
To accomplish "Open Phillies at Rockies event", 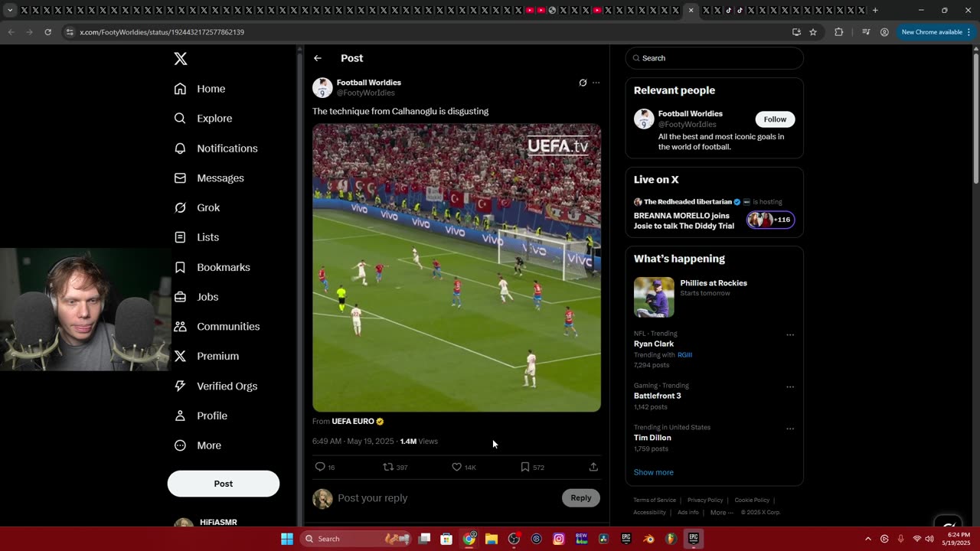I will coord(714,297).
